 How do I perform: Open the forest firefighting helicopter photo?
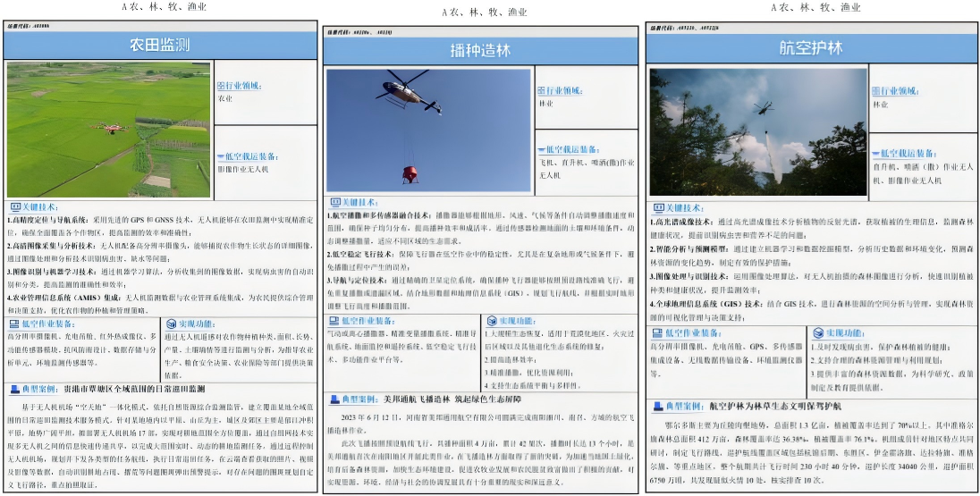click(757, 131)
